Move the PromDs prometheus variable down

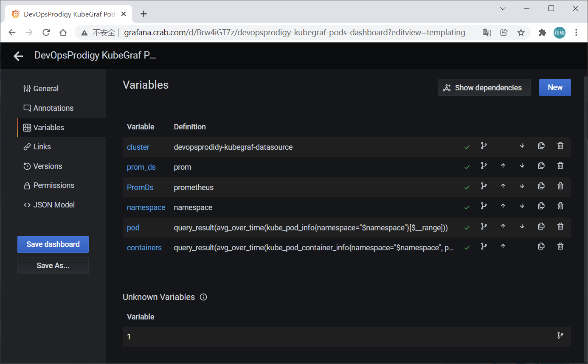pyautogui.click(x=522, y=186)
